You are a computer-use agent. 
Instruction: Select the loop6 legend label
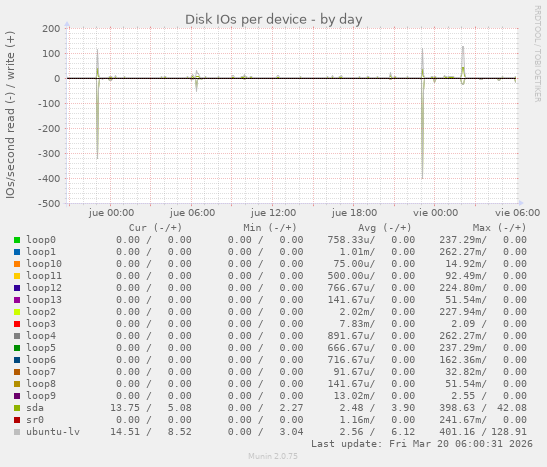tap(41, 360)
